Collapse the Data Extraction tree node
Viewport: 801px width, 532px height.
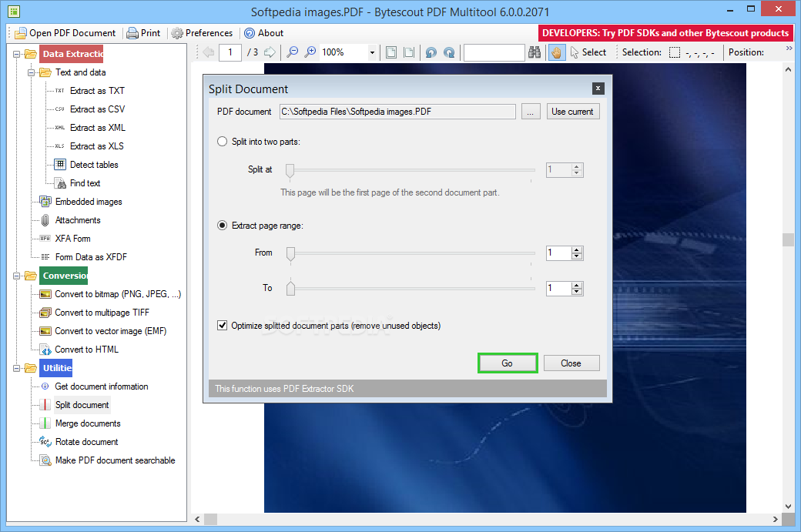click(x=17, y=54)
